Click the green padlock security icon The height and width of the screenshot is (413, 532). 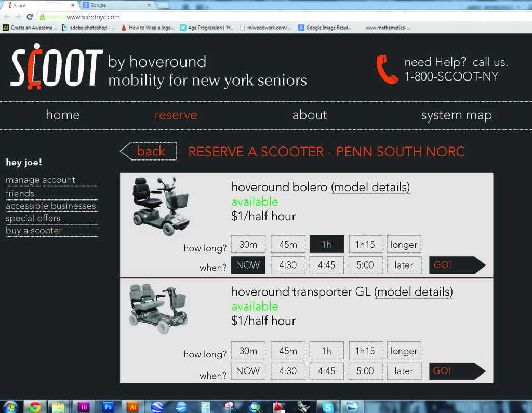(42, 17)
